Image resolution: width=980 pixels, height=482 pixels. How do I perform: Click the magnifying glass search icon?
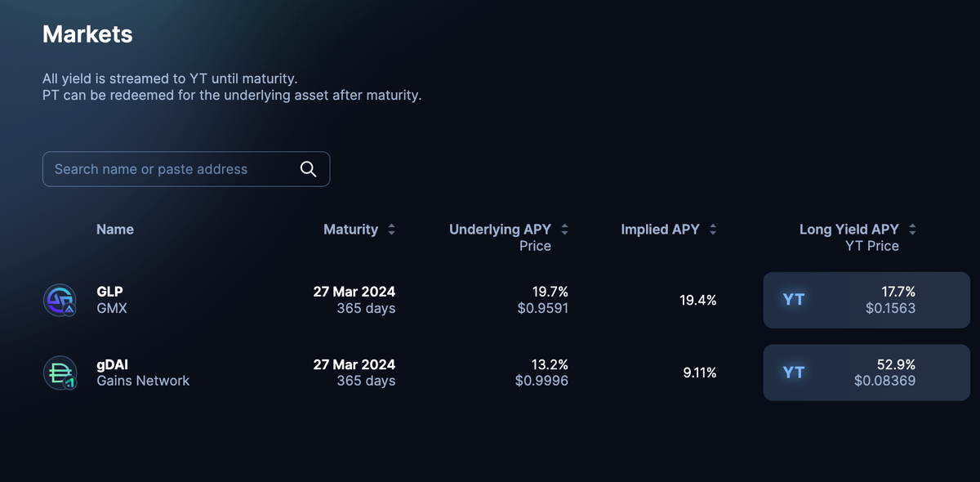[308, 169]
